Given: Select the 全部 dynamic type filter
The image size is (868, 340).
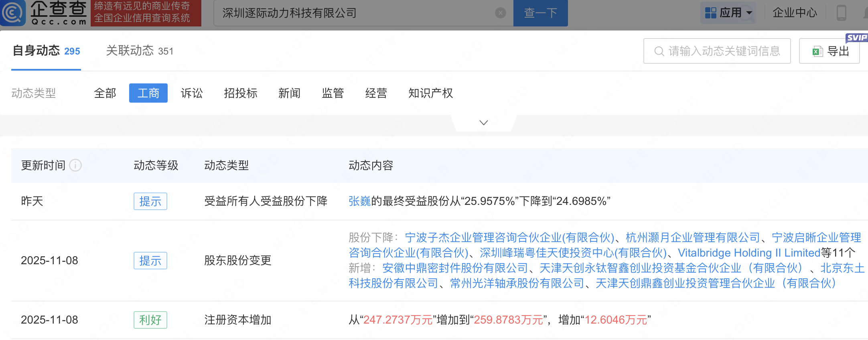Looking at the screenshot, I should click(x=105, y=93).
